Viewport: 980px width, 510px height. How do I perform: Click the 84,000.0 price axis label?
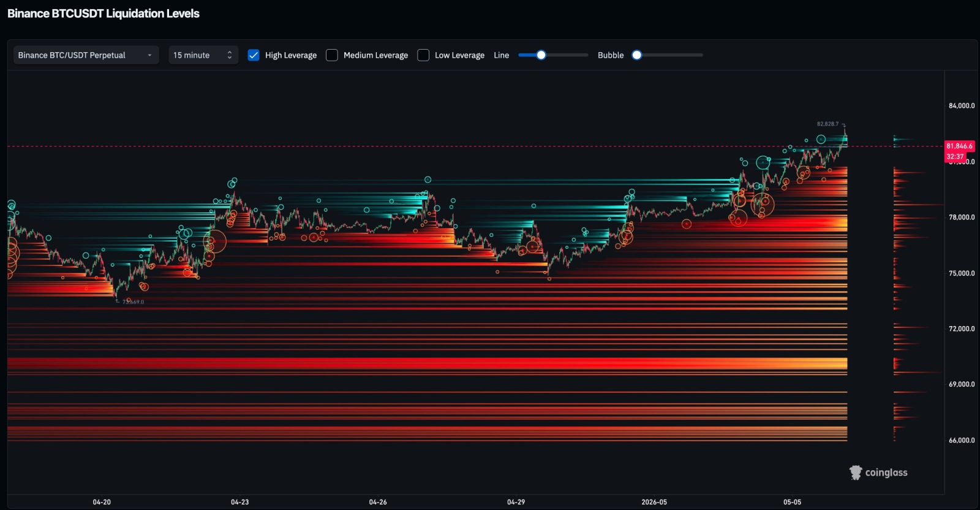click(962, 105)
